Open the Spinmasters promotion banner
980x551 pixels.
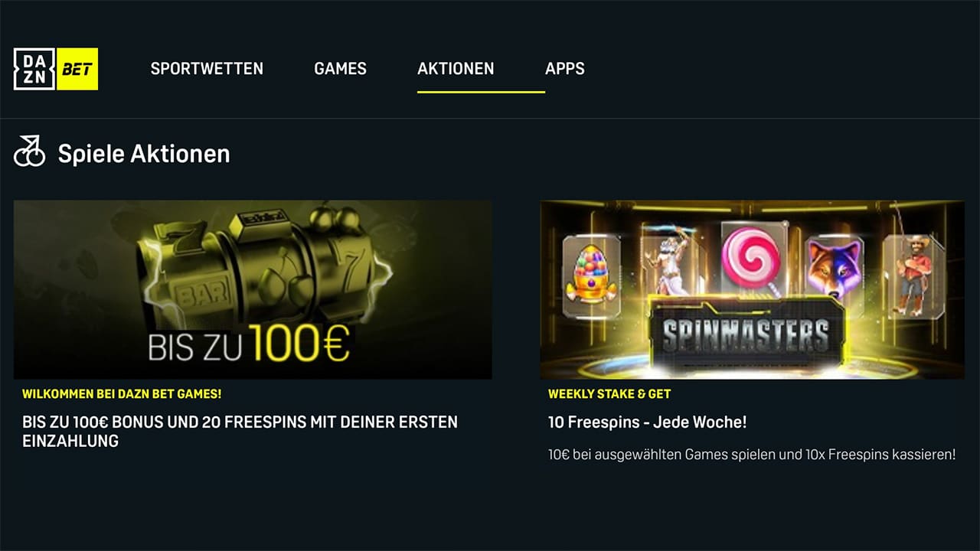(752, 289)
